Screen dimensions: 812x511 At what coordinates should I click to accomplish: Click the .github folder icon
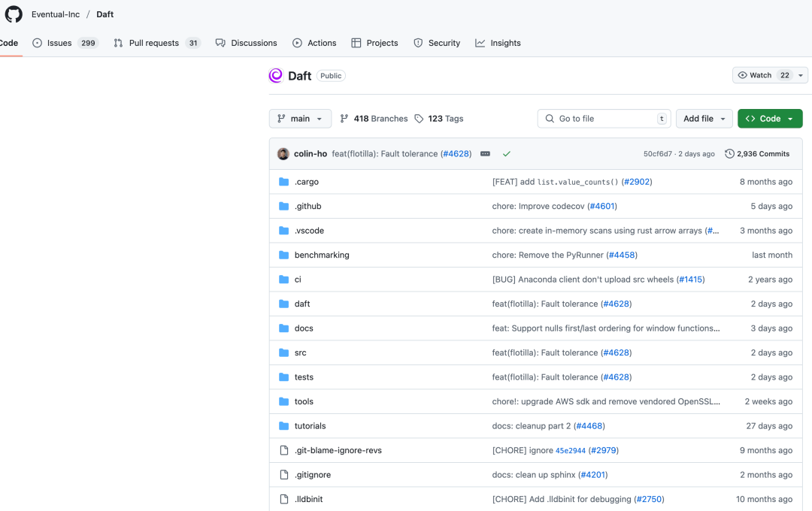pyautogui.click(x=283, y=206)
